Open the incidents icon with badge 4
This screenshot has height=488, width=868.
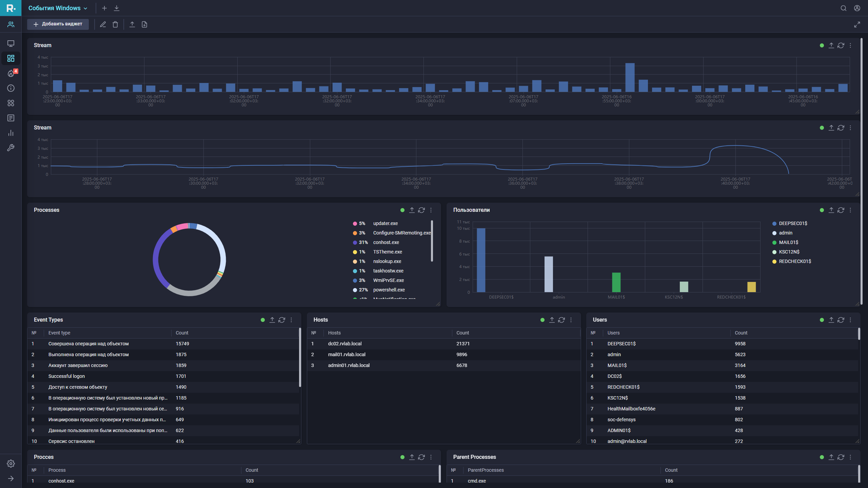(x=11, y=73)
